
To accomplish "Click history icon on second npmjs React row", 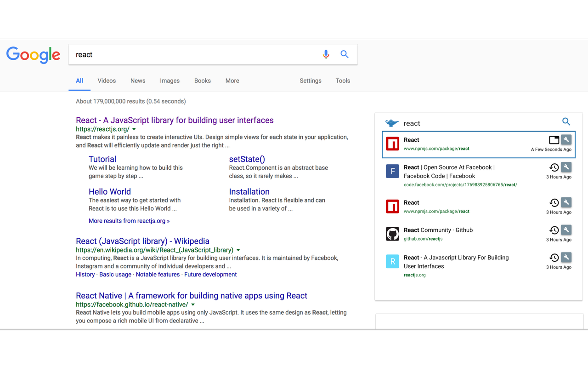I will [x=554, y=202].
